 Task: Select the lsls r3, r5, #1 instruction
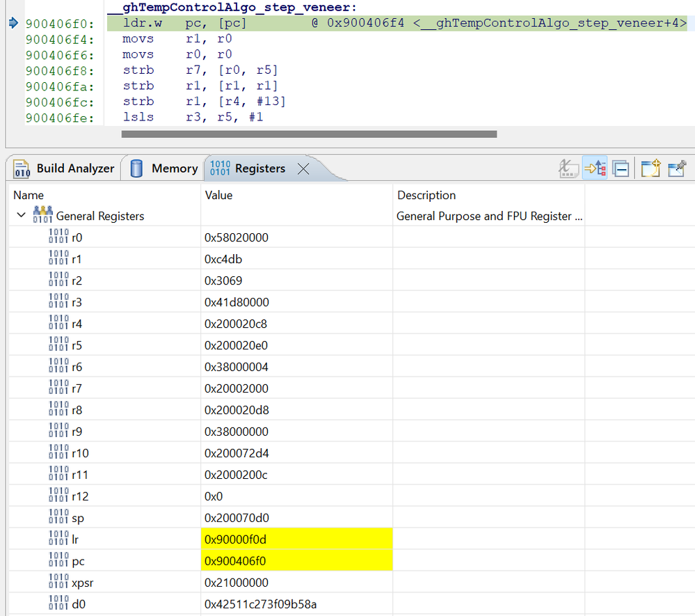click(193, 117)
